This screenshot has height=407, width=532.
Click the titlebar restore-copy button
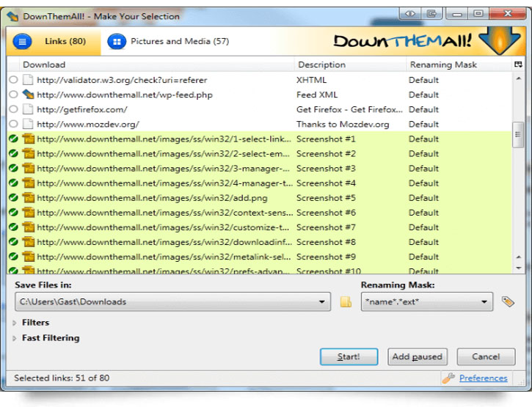click(431, 13)
